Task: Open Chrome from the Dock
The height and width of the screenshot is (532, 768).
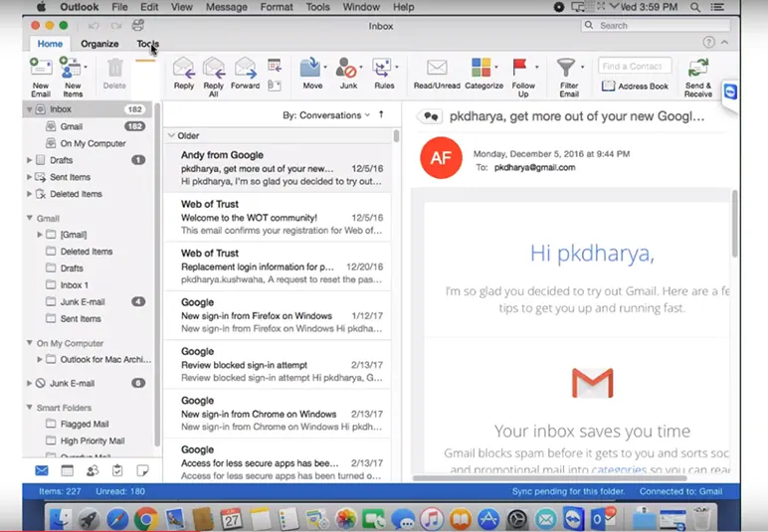Action: 146,519
